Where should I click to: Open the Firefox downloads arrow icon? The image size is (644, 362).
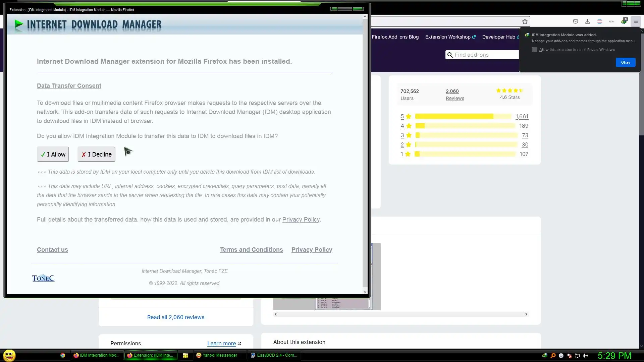587,21
